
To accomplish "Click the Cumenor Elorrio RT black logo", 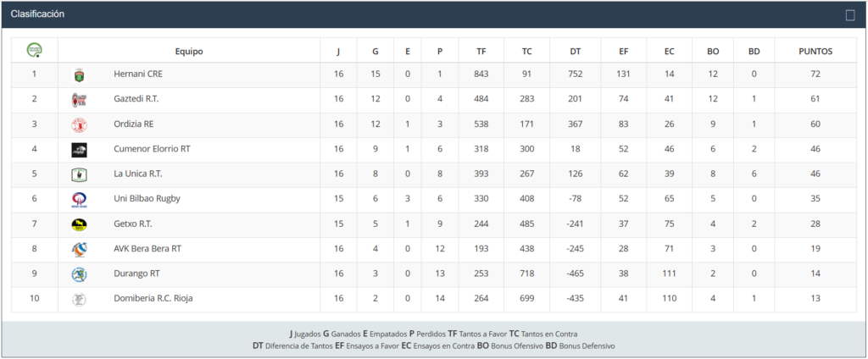I will tap(79, 150).
